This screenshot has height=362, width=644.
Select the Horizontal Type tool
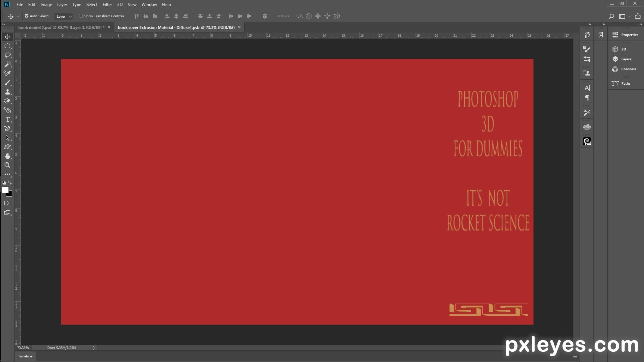tap(7, 119)
